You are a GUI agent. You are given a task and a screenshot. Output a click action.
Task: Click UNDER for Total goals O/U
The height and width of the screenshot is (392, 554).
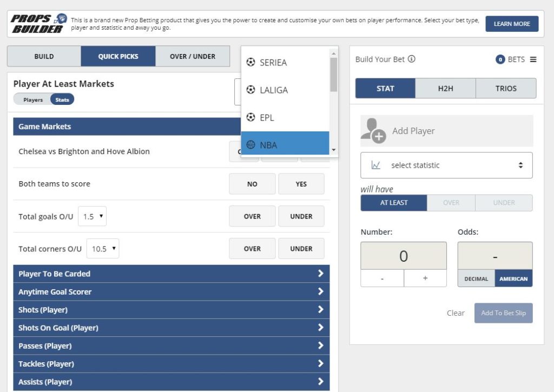(x=301, y=216)
